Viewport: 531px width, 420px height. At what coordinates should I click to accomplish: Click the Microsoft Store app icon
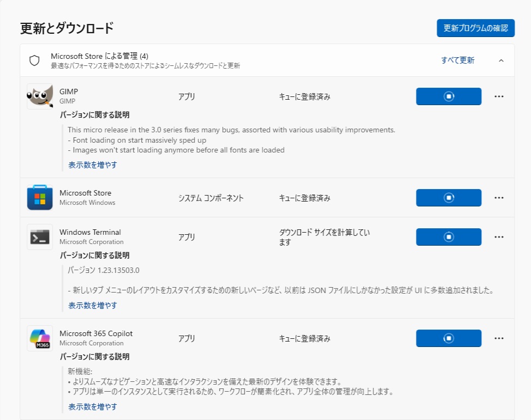coord(40,198)
